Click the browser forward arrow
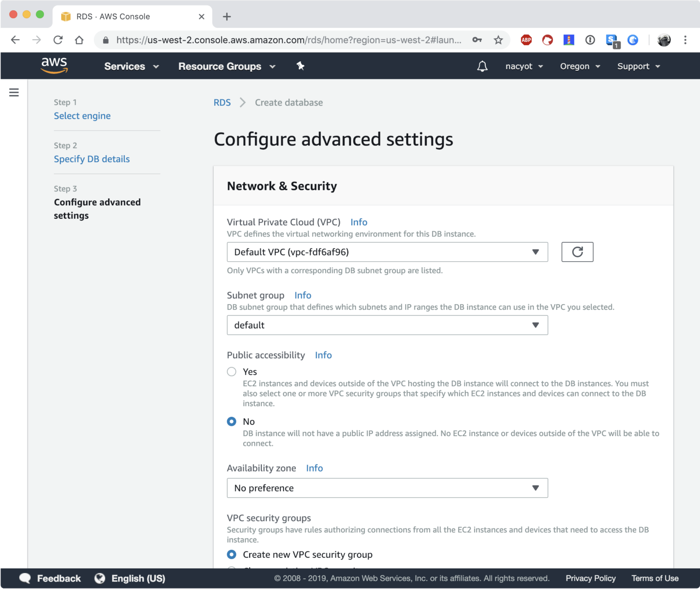700x589 pixels. point(36,40)
